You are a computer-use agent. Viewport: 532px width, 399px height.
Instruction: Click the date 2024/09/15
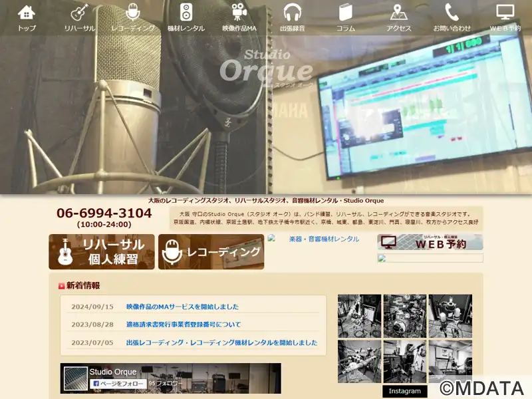tap(92, 307)
